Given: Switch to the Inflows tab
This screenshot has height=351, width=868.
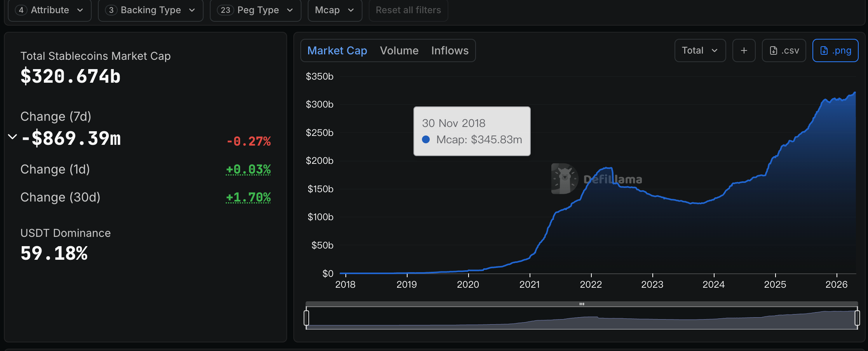Looking at the screenshot, I should pyautogui.click(x=450, y=50).
